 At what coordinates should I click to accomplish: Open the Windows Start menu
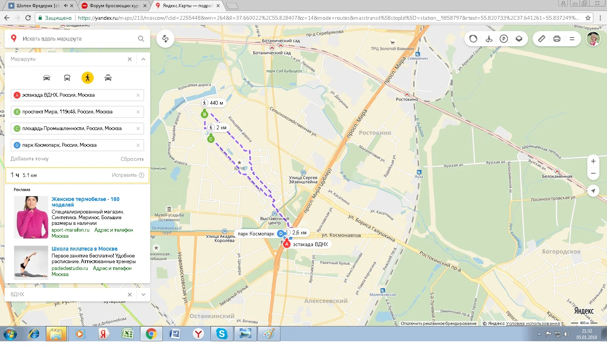tap(11, 334)
